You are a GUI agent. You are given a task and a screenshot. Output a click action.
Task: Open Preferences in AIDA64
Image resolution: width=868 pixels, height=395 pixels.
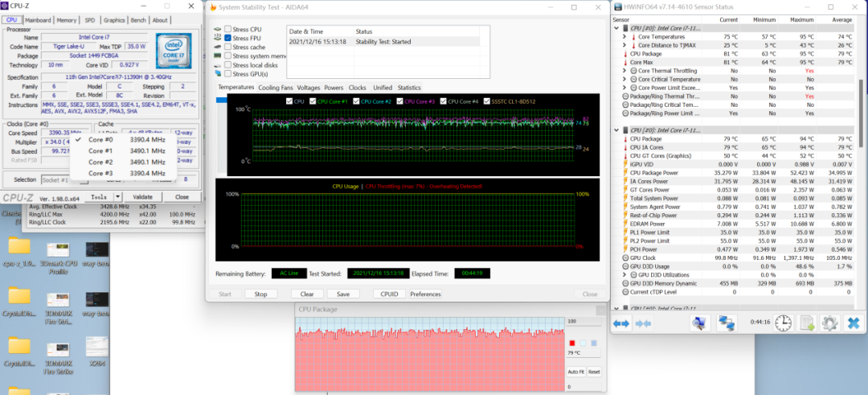coord(426,294)
